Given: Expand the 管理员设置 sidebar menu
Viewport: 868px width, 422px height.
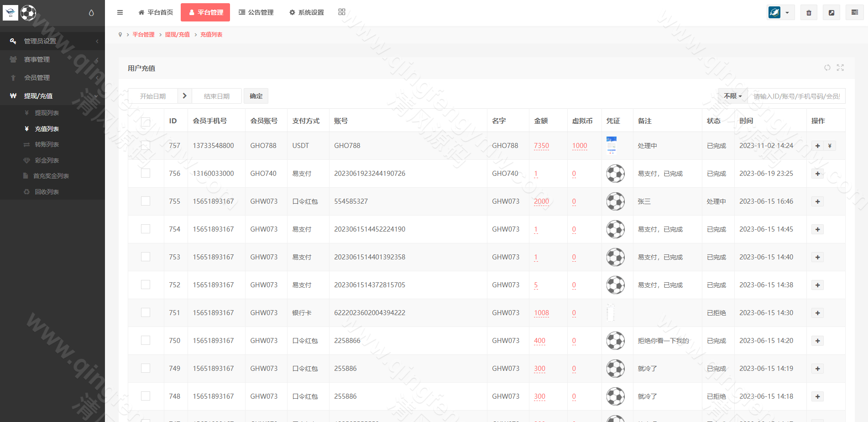Looking at the screenshot, I should (x=52, y=41).
